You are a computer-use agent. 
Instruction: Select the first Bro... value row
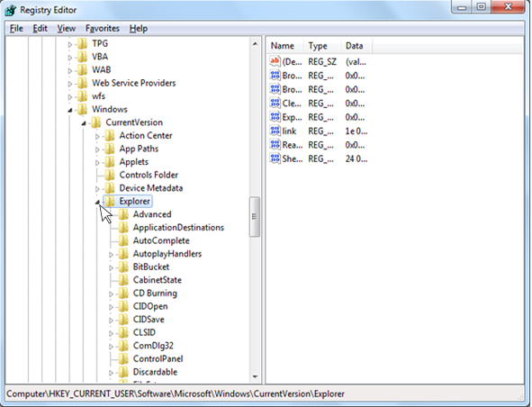pos(319,76)
